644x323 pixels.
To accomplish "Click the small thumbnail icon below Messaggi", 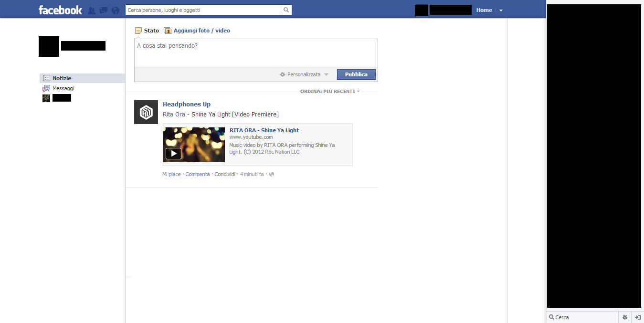I will 46,98.
